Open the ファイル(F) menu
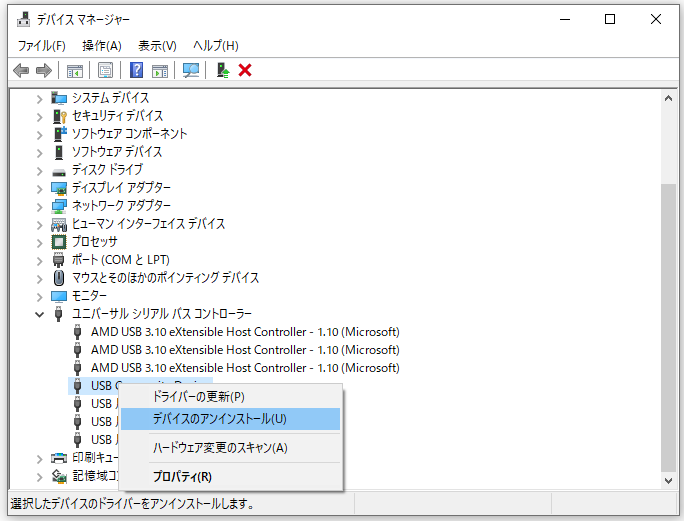Screen dimensions: 684x521 pos(41,45)
